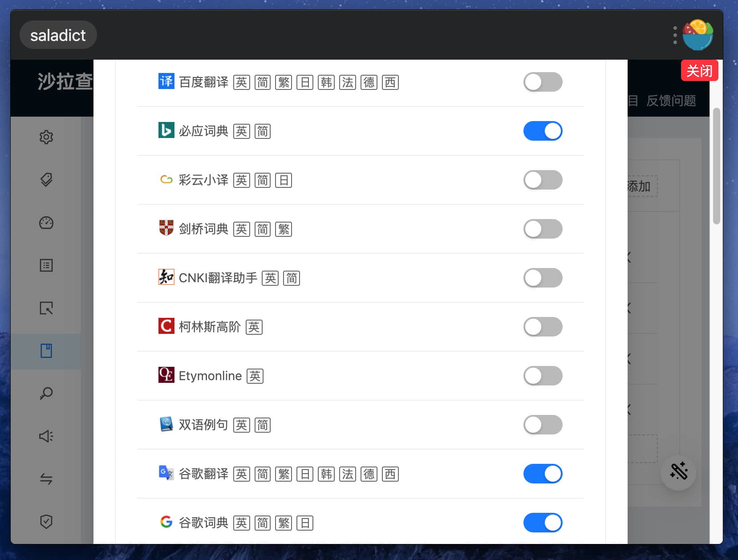Image resolution: width=738 pixels, height=560 pixels.
Task: Disable the 必应词典 dictionary switch
Action: pos(543,131)
